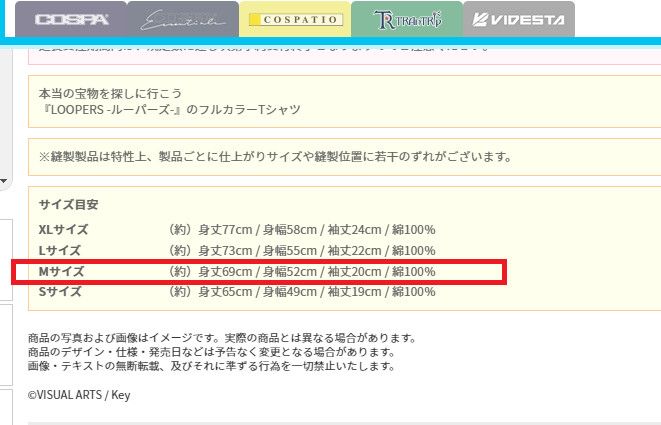
Task: Click the sewn product disclaimer notice box
Action: click(344, 157)
